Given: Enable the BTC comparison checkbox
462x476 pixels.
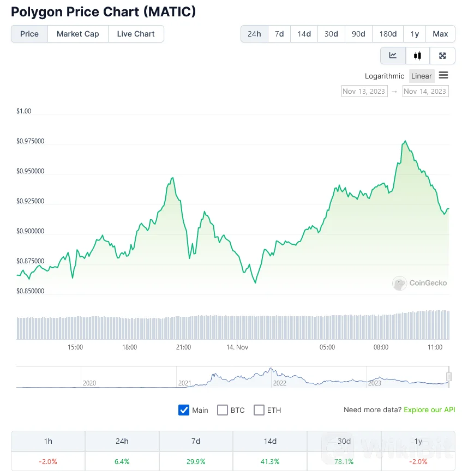Looking at the screenshot, I should click(222, 410).
